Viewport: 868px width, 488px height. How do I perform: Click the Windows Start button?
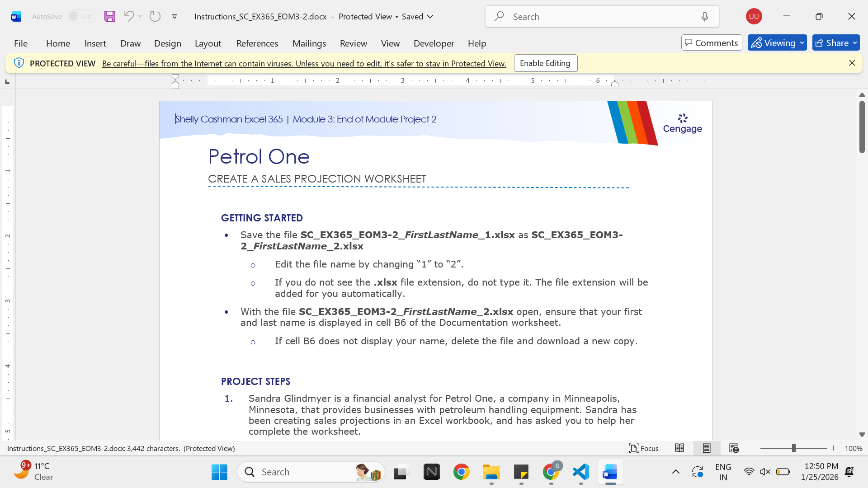coord(219,472)
